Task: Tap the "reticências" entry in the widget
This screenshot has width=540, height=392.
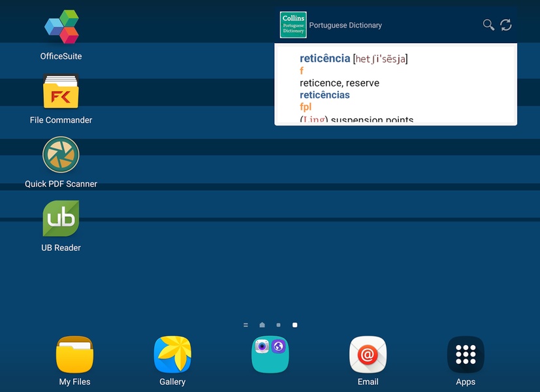Action: tap(325, 95)
